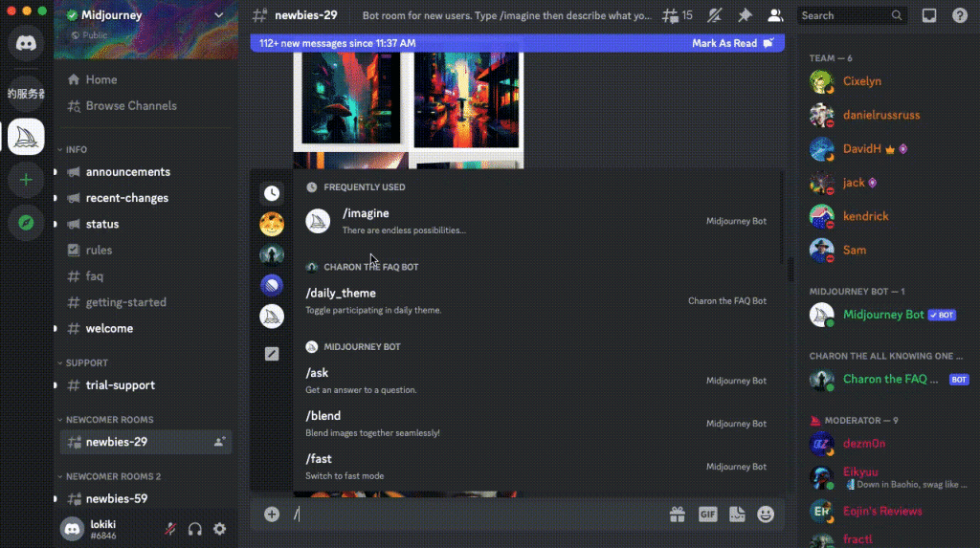Open the threads icon showing 15
980x548 pixels.
coord(678,15)
